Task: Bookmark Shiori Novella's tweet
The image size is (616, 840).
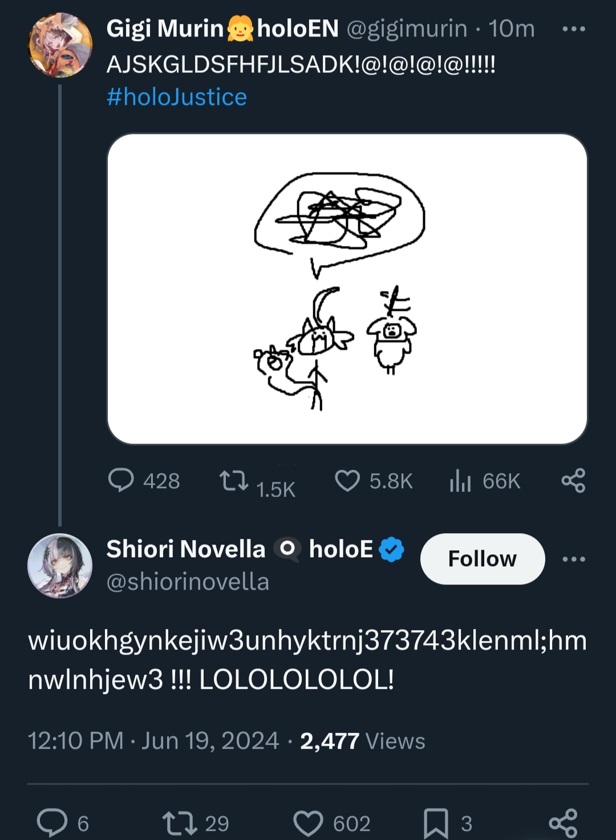Action: [x=436, y=823]
